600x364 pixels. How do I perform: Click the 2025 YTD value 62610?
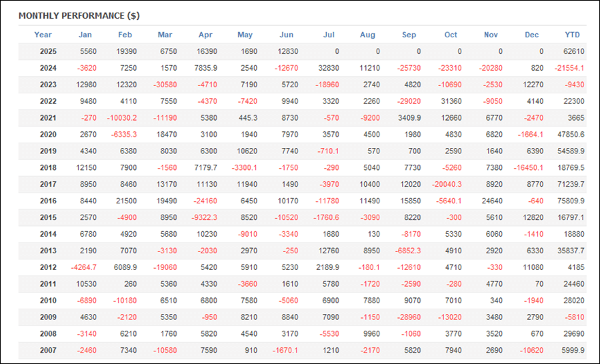(574, 51)
